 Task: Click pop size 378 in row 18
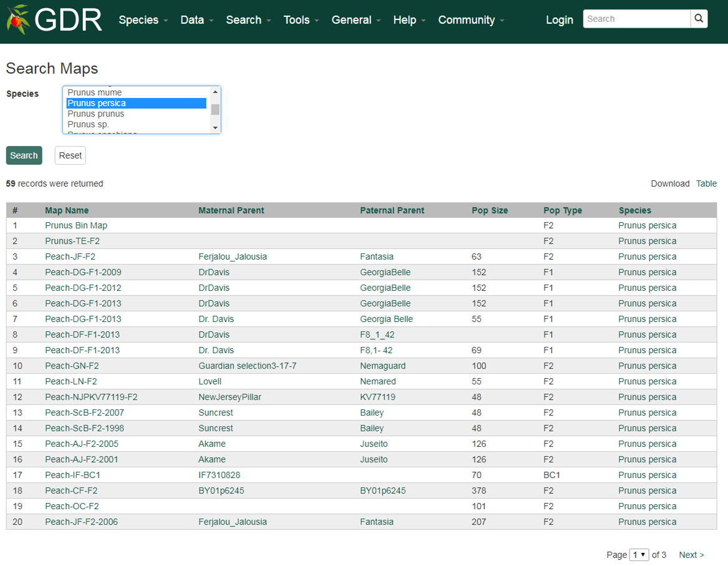(478, 490)
